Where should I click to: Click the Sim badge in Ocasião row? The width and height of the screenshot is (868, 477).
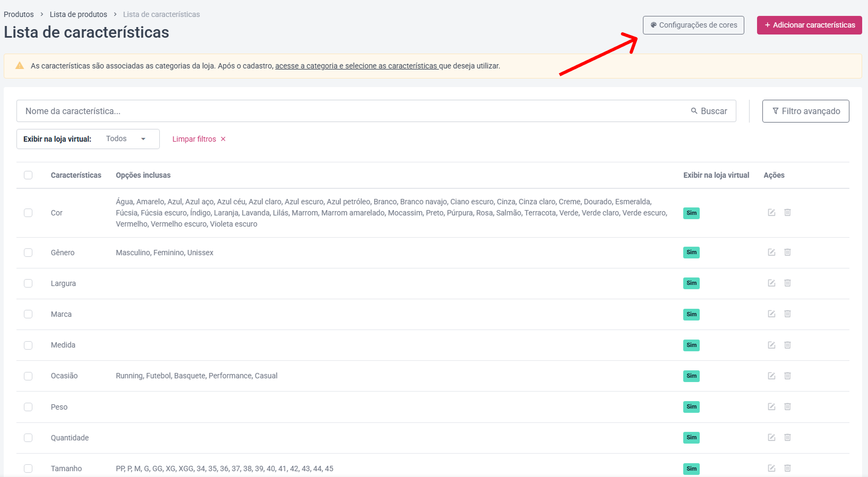[691, 376]
